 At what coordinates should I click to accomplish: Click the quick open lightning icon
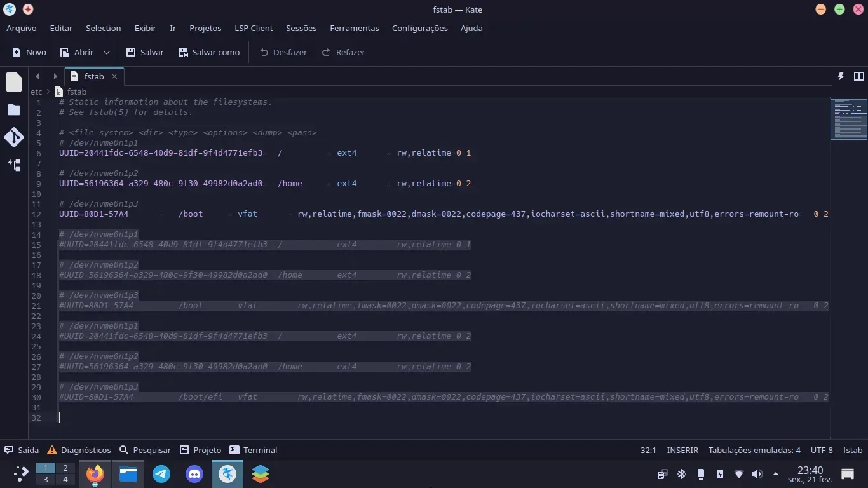(x=841, y=76)
